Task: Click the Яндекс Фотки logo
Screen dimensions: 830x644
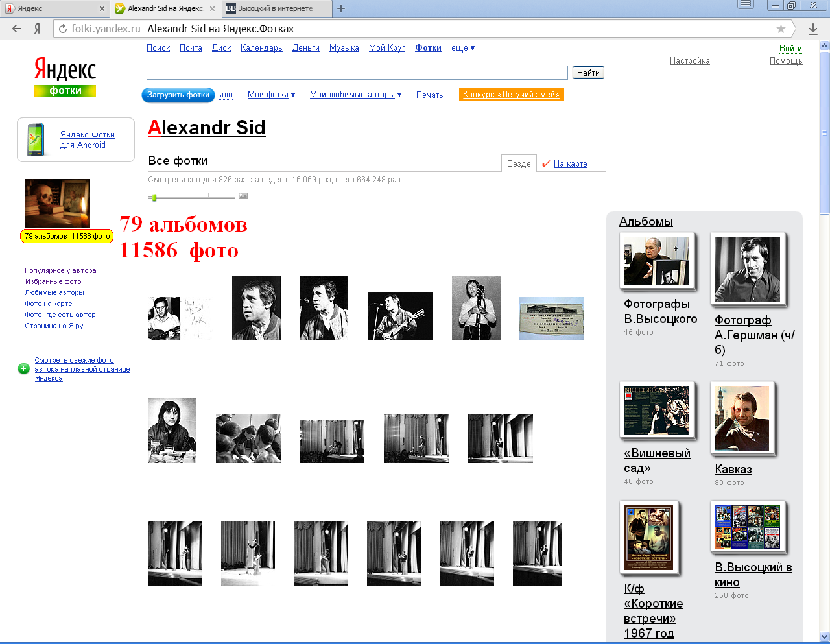Action: [65, 77]
